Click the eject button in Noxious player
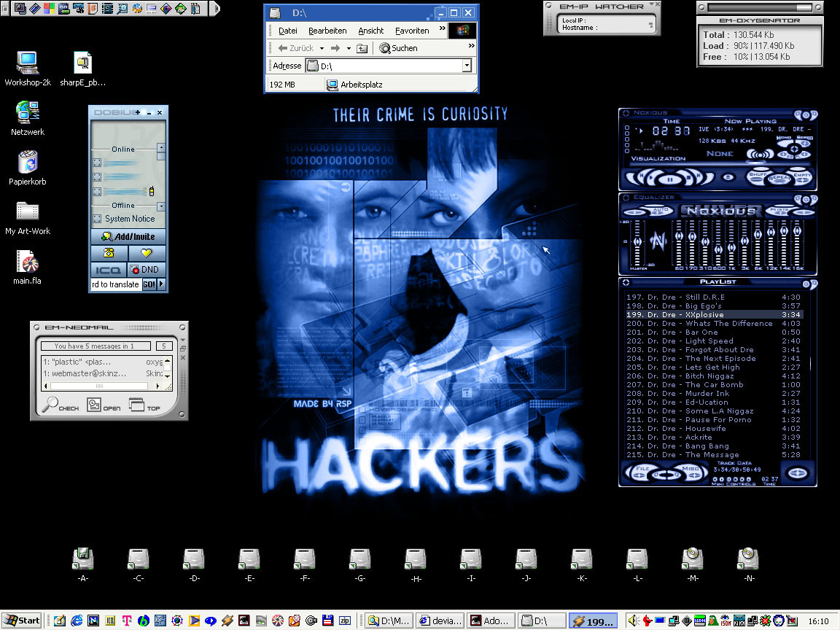 728,176
